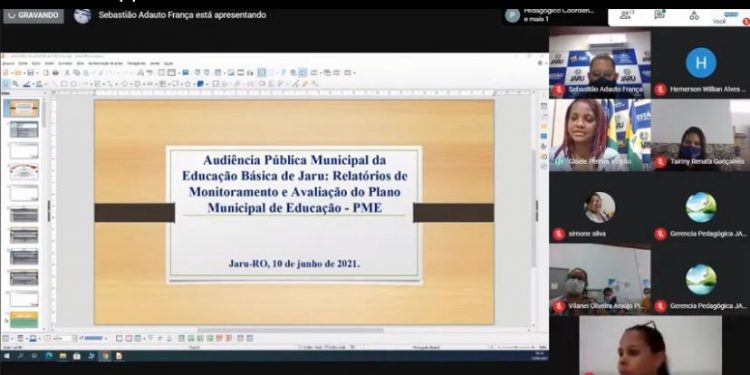This screenshot has height=375, width=750.
Task: Click the muted mic icon on Sebastião's tile
Action: tap(559, 89)
